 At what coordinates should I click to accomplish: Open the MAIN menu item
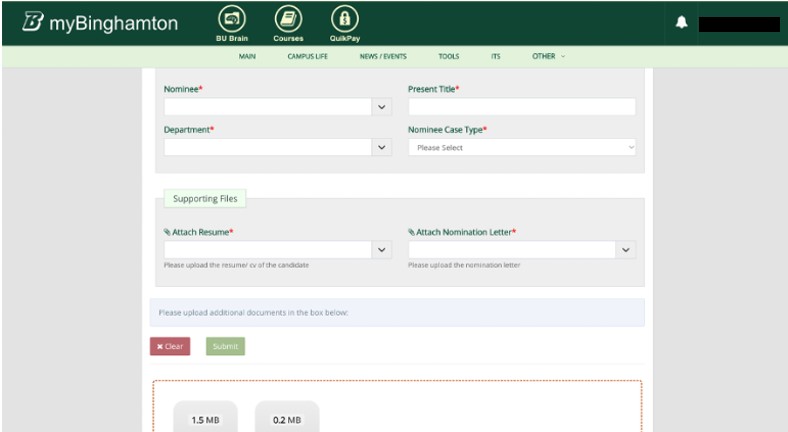(247, 57)
